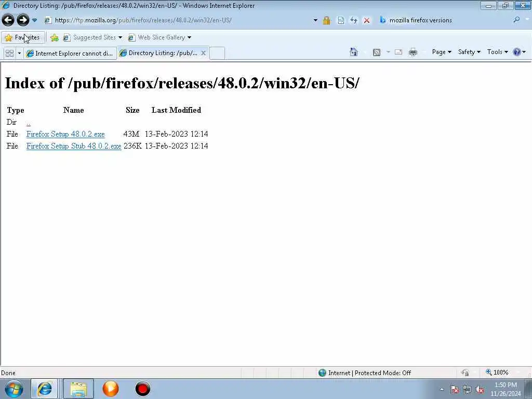Image resolution: width=532 pixels, height=399 pixels.
Task: Open recent pages dropdown beside Forward button
Action: (34, 20)
